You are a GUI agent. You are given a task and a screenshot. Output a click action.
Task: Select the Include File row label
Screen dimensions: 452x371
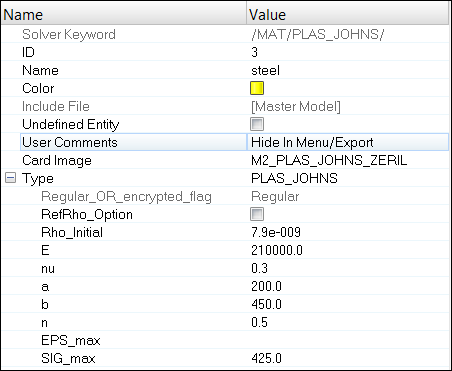[56, 106]
